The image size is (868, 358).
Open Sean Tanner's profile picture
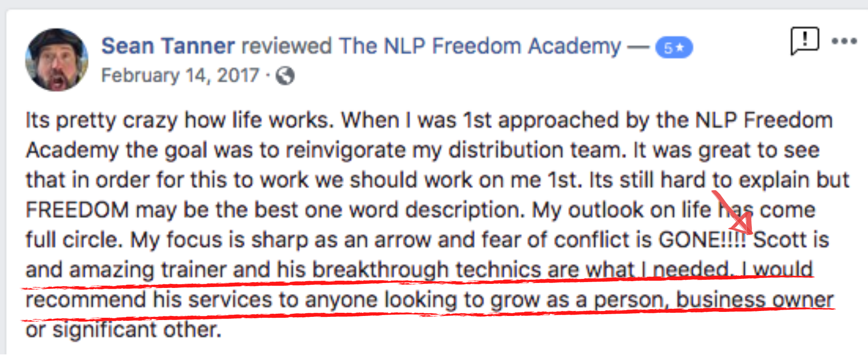coord(57,60)
